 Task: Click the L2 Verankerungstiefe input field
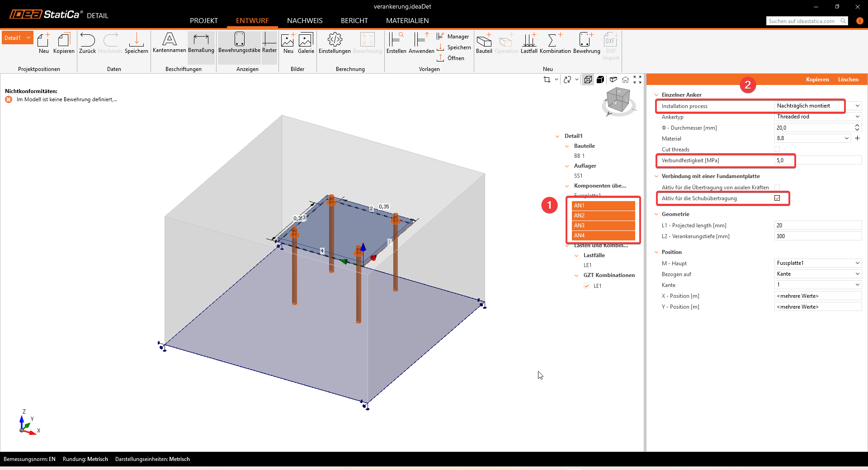(x=817, y=236)
